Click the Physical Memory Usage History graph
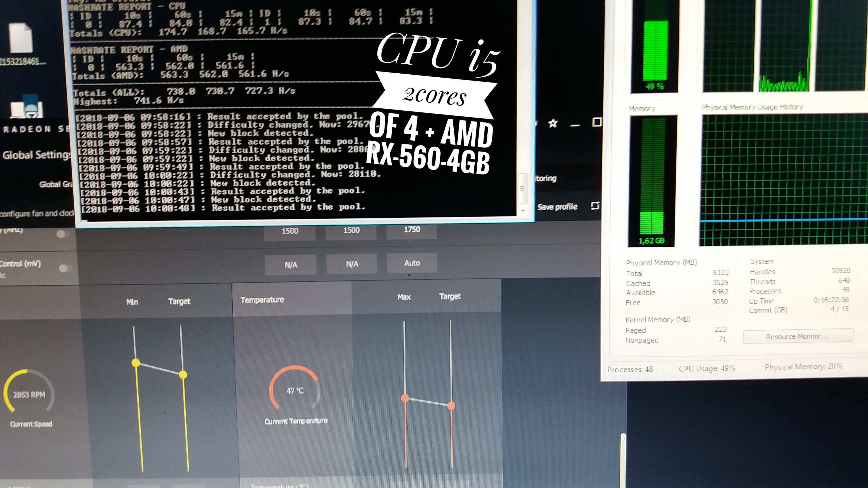Viewport: 868px width, 488px height. (x=783, y=180)
